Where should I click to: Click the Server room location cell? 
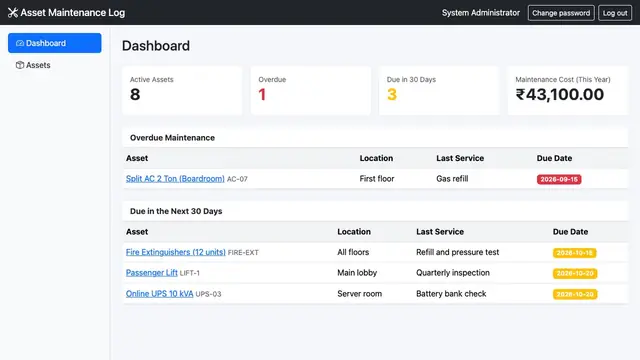tap(360, 293)
